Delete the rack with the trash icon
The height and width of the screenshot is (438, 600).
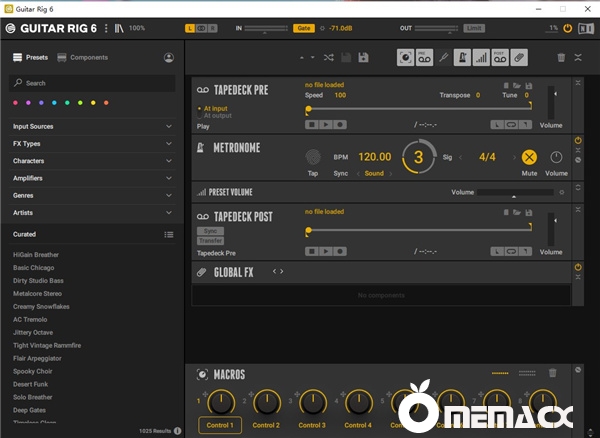tap(561, 58)
